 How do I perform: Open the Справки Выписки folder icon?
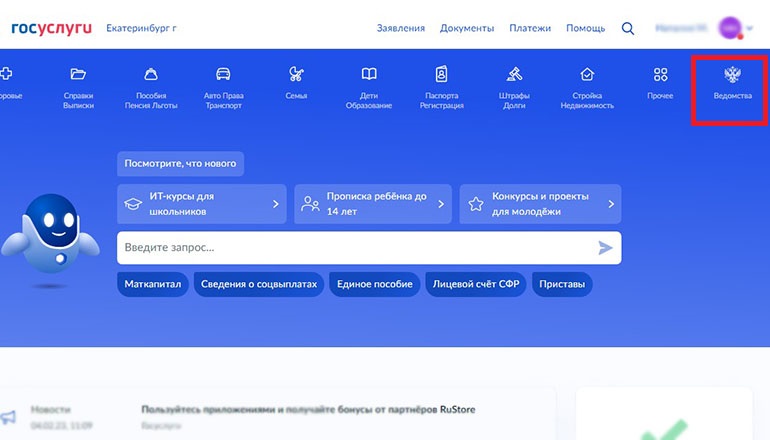pos(78,75)
